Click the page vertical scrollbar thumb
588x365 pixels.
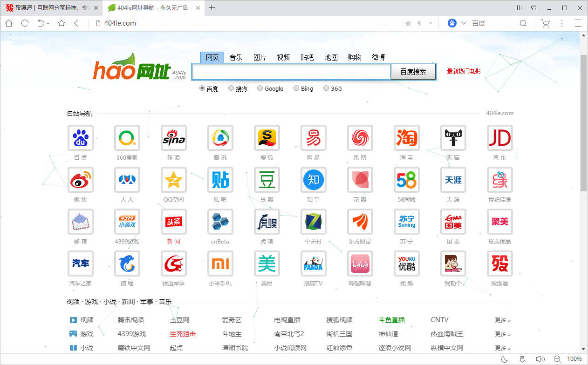coord(583,122)
